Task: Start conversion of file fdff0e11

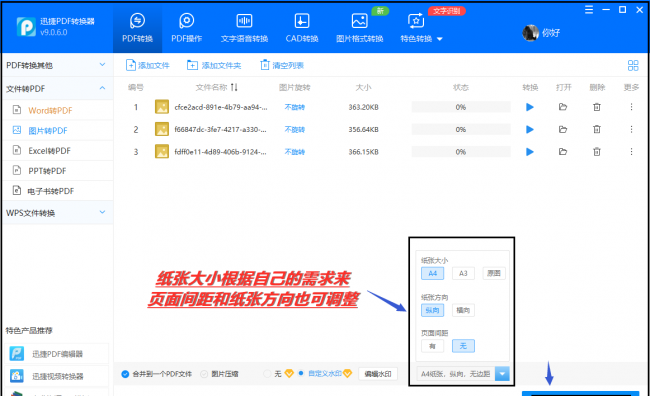Action: pos(529,152)
